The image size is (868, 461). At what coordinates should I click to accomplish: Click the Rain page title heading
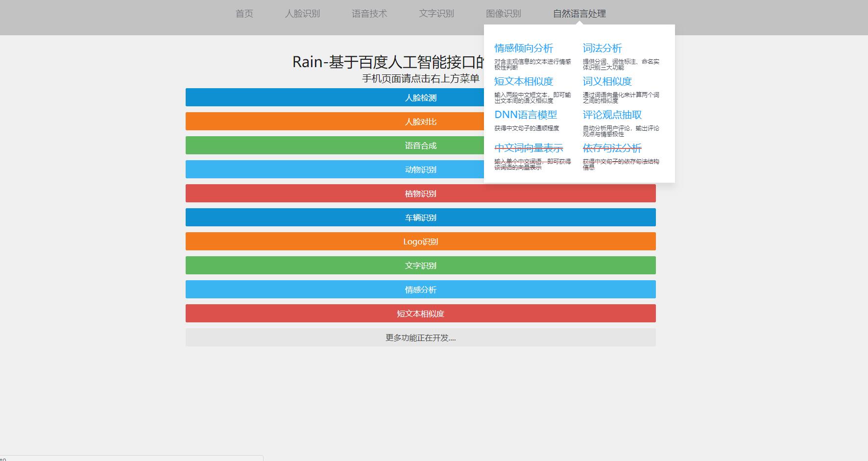(x=388, y=62)
